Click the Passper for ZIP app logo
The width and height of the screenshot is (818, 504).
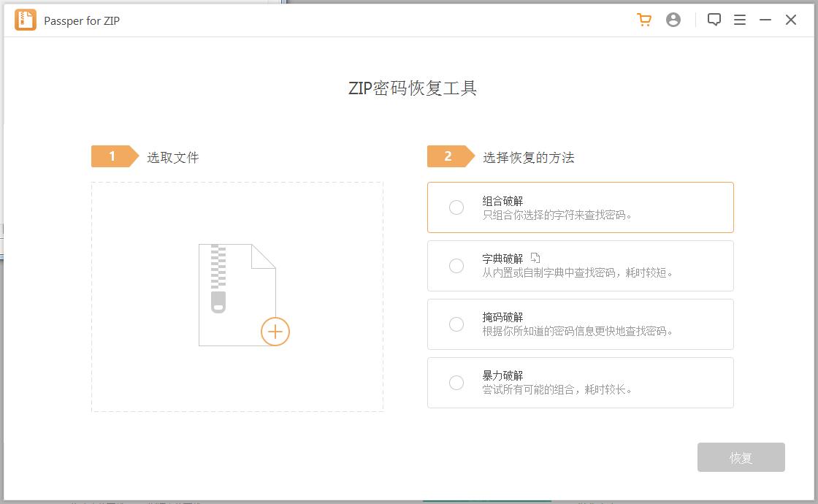click(26, 20)
